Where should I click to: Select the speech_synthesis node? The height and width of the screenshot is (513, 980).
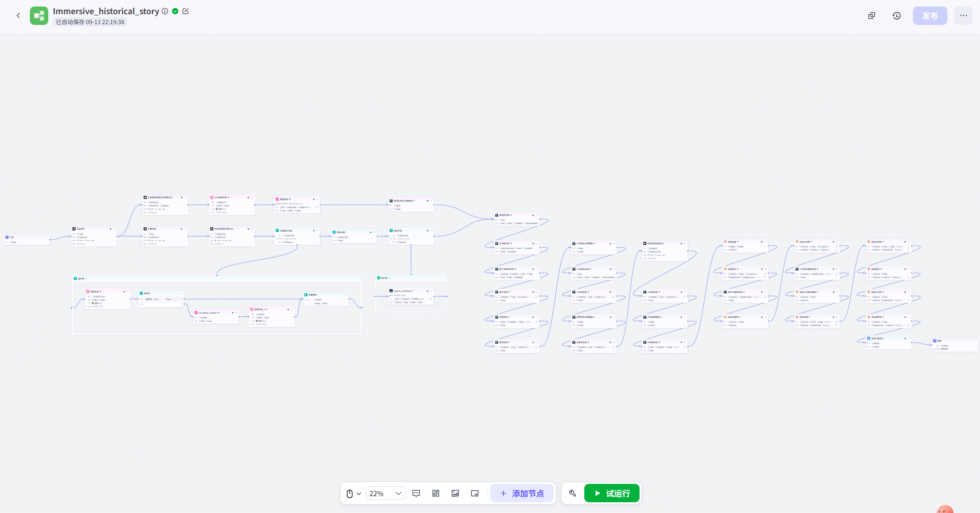(411, 296)
